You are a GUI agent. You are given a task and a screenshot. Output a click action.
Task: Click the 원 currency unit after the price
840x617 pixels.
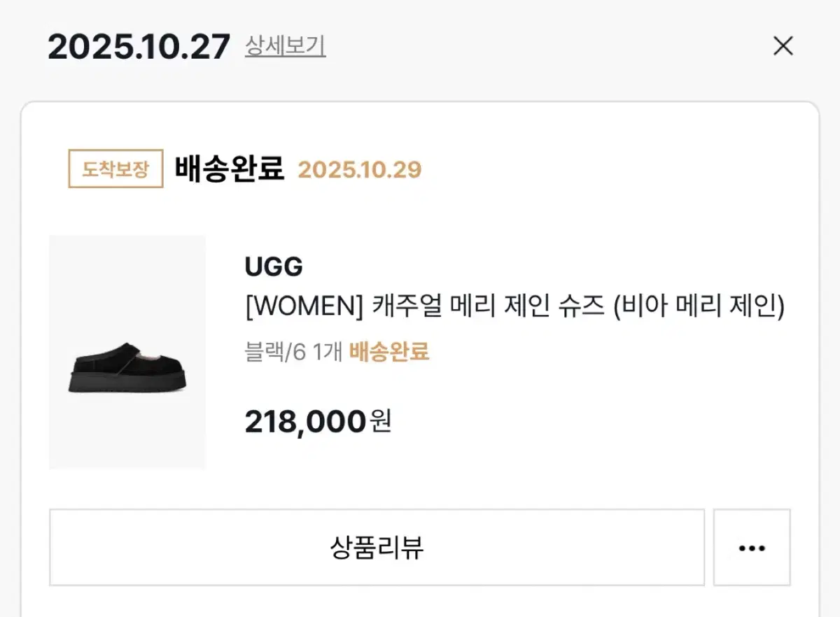click(380, 422)
